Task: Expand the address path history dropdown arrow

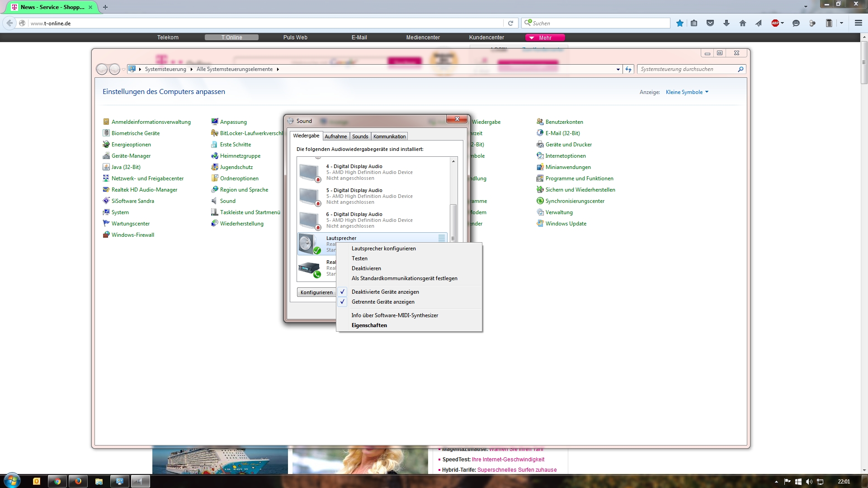Action: tap(618, 69)
